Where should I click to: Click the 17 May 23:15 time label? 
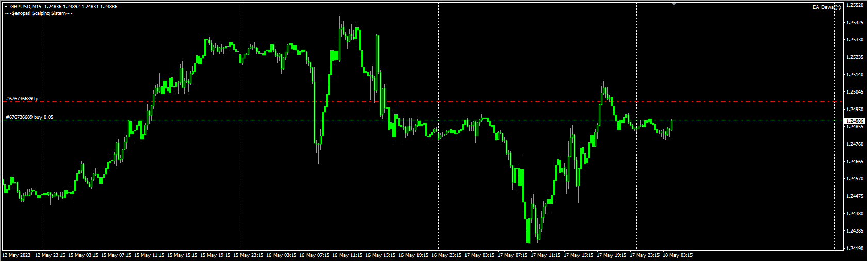click(x=645, y=255)
